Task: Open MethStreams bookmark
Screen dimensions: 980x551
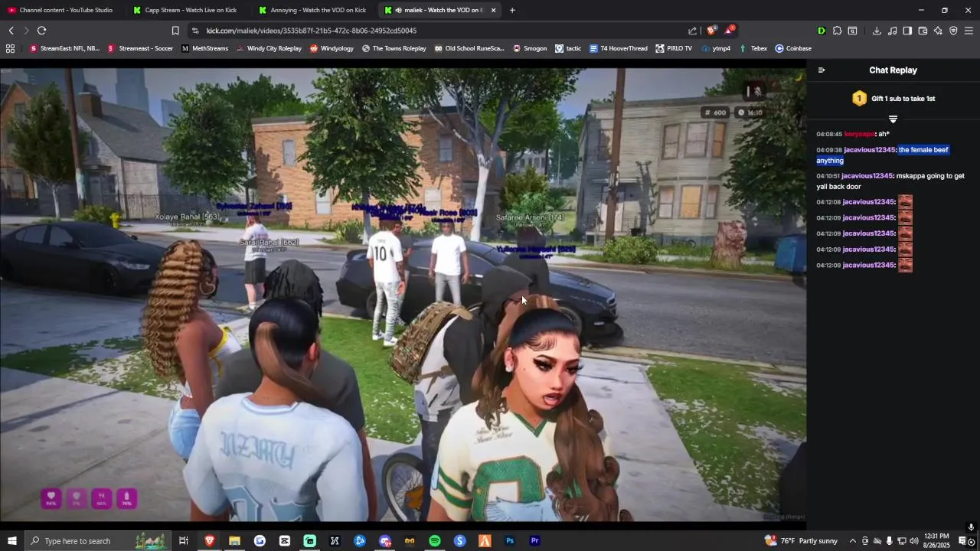Action: [x=204, y=48]
